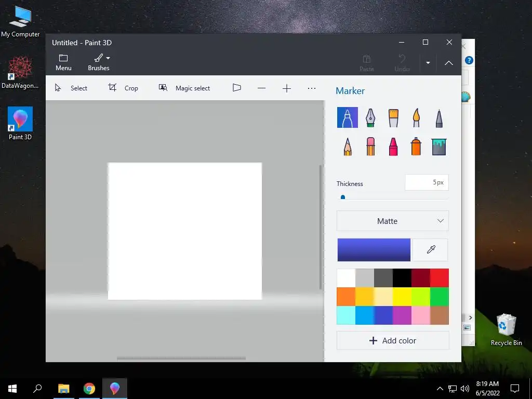Screen dimensions: 532x399
Task: Select the Pencil brush
Action: pos(348,147)
